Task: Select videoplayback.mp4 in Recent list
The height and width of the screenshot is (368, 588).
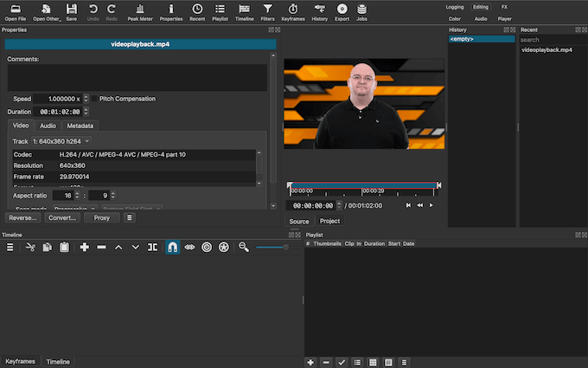Action: click(546, 50)
